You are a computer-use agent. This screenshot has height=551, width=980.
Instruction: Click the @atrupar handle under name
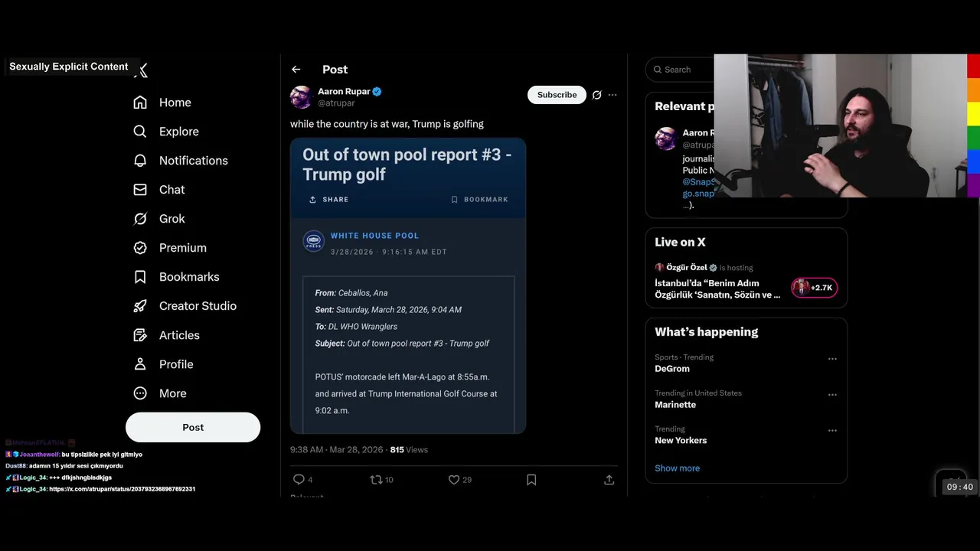(x=336, y=103)
